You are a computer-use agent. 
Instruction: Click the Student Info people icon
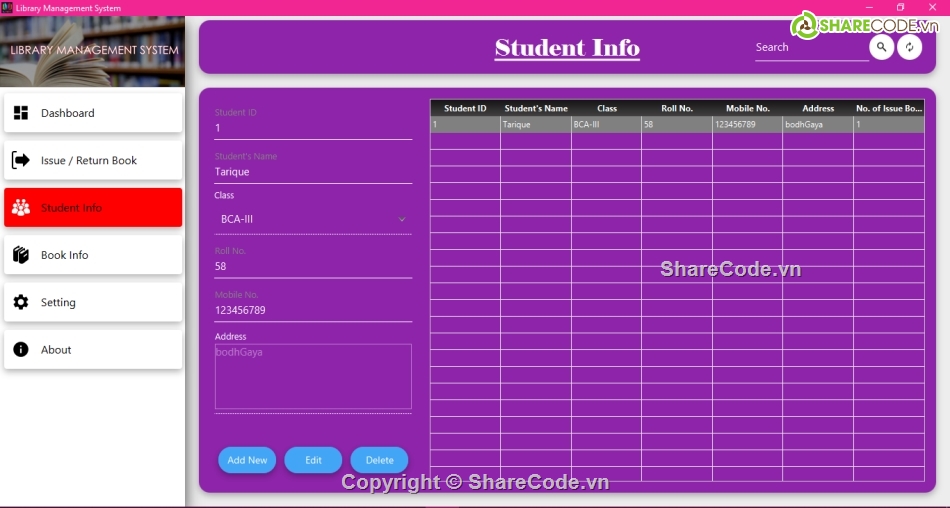point(21,208)
